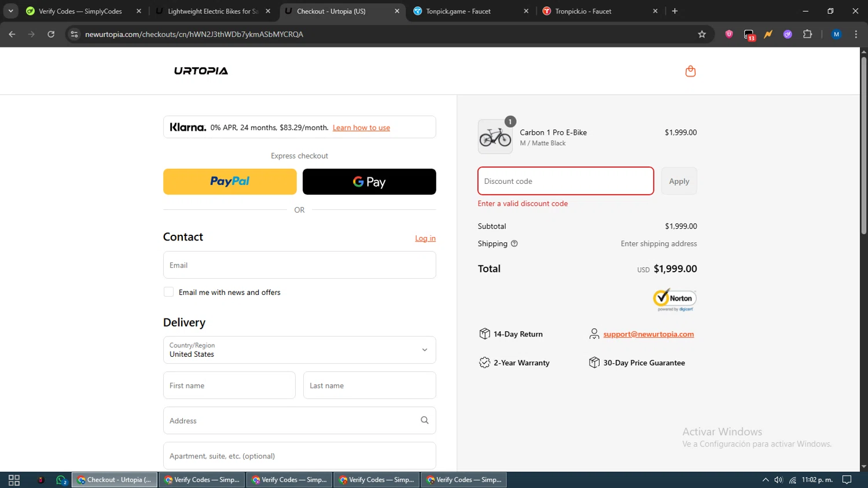Open the browser extensions puzzle icon
Screen dimensions: 868x488
point(808,34)
